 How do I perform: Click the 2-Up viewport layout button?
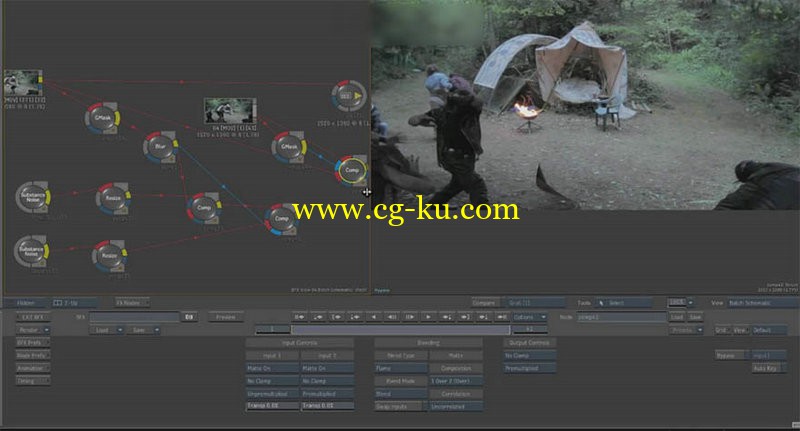pos(74,303)
